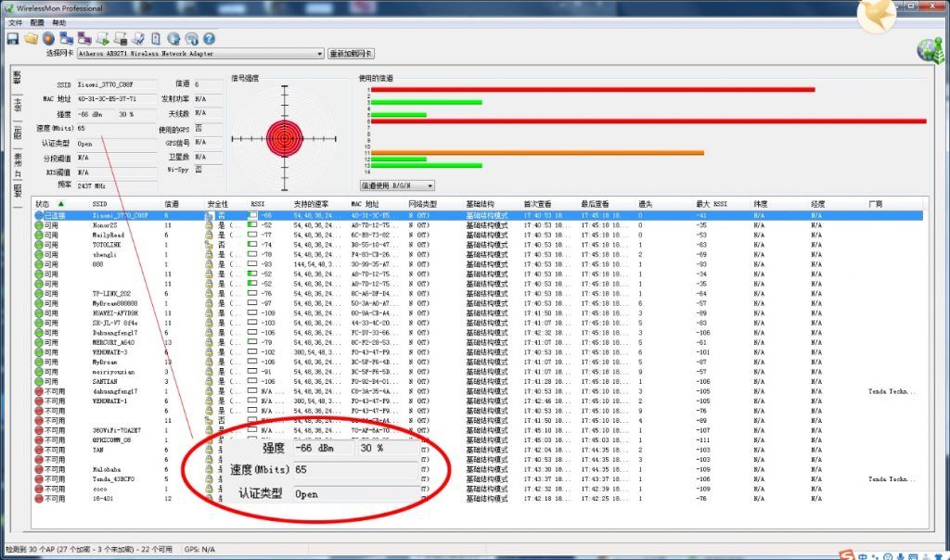Switch to the third vertical side tab

click(x=18, y=134)
